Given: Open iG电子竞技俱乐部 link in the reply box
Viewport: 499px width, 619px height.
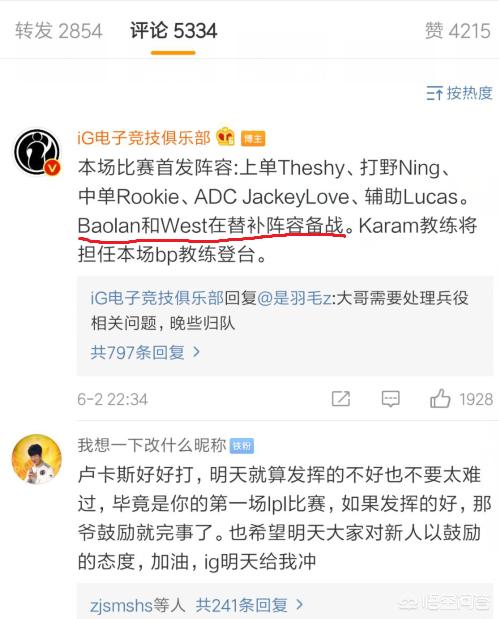Looking at the screenshot, I should click(x=157, y=298).
